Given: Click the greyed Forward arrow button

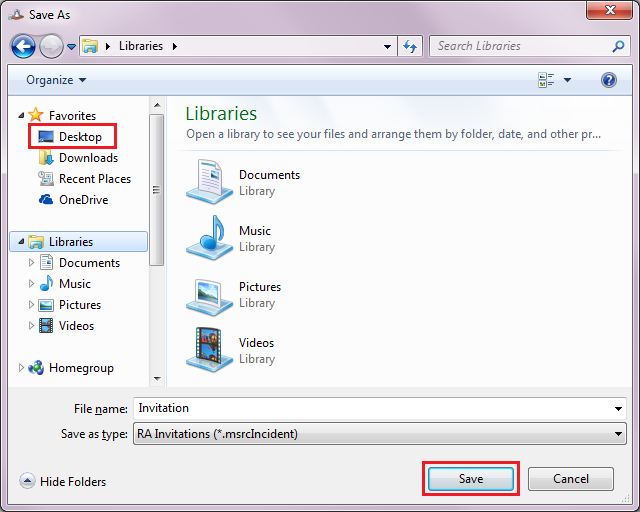Looking at the screenshot, I should [51, 47].
